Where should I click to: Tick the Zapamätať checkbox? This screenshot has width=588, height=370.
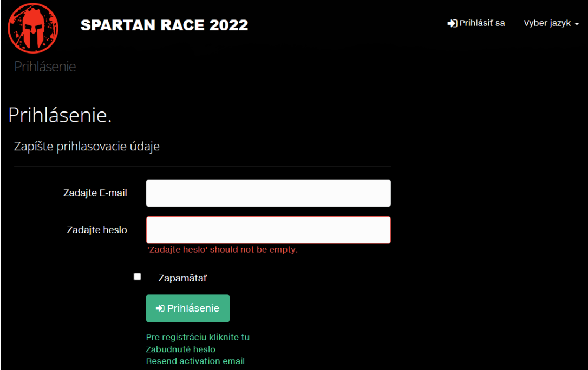(138, 276)
